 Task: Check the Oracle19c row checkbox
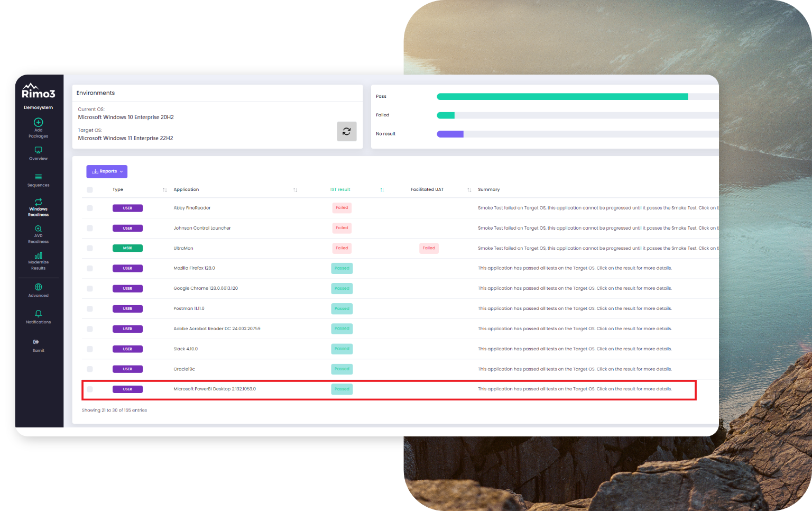pos(90,369)
